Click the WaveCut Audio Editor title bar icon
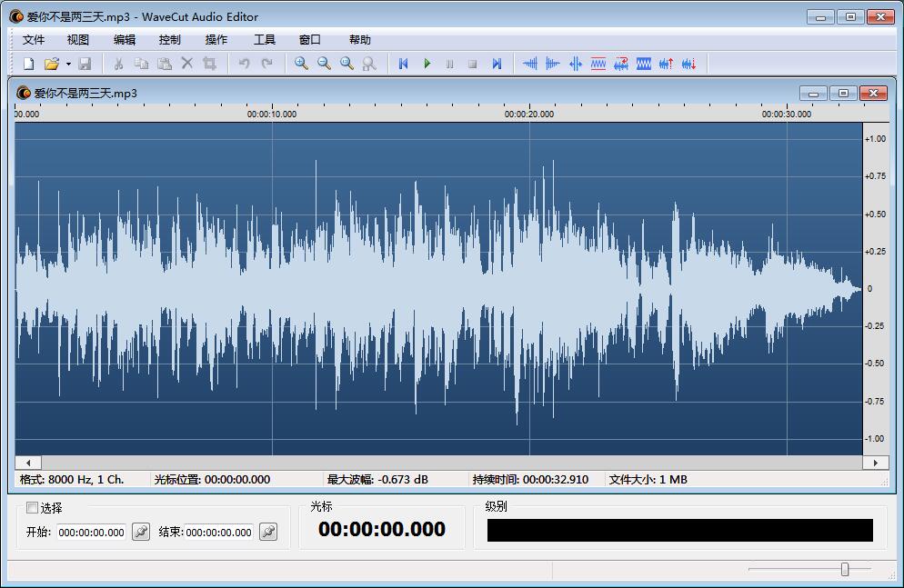The height and width of the screenshot is (588, 904). click(x=16, y=16)
